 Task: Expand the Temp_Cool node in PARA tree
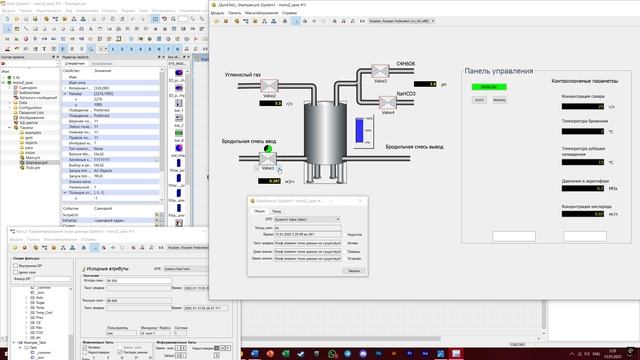click(x=26, y=312)
